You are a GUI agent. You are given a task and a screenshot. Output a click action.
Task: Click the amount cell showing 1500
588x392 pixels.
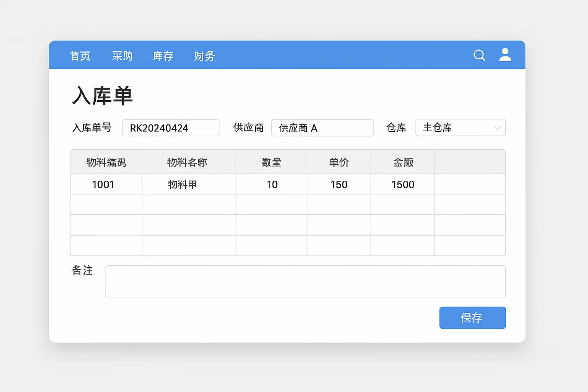tap(403, 185)
